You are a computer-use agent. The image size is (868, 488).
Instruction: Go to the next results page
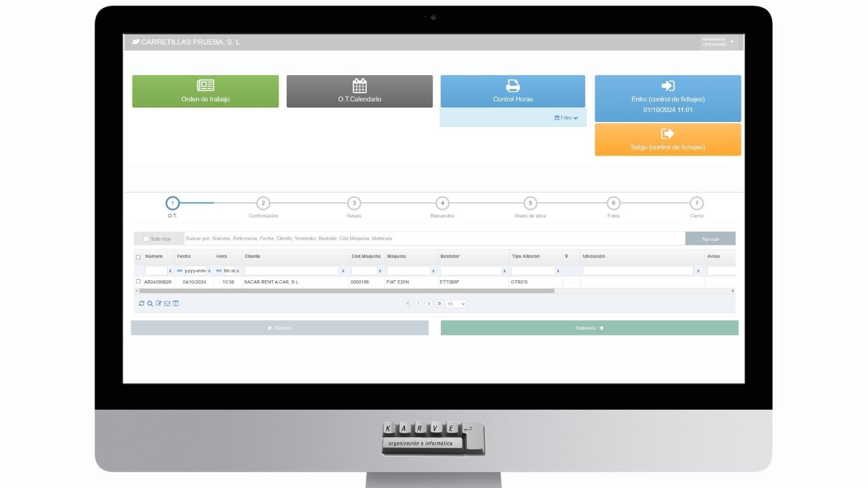(429, 304)
